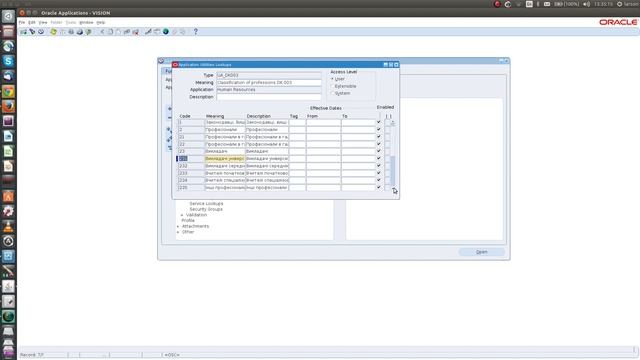This screenshot has width=640, height=360.
Task: Click the Folder Tools toolbar icon
Action: coord(182,31)
